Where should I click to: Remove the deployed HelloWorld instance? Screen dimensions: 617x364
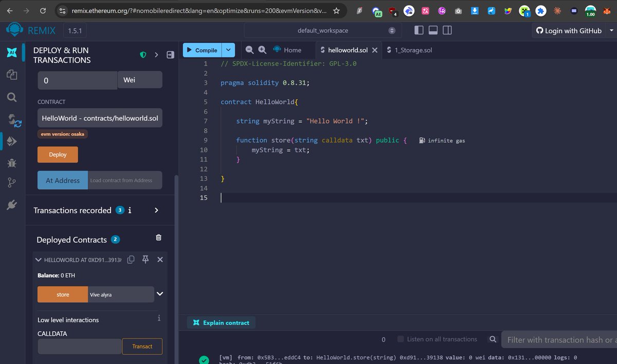[160, 260]
